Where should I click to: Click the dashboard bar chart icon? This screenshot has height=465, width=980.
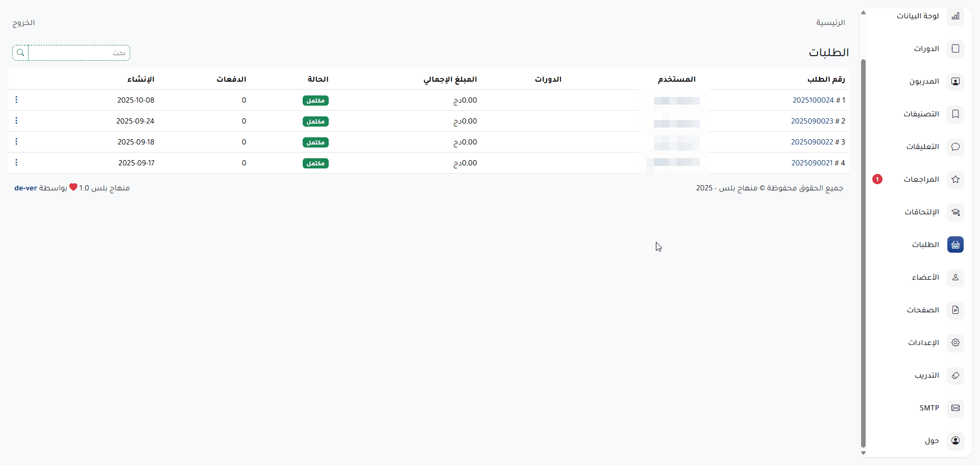click(x=955, y=16)
